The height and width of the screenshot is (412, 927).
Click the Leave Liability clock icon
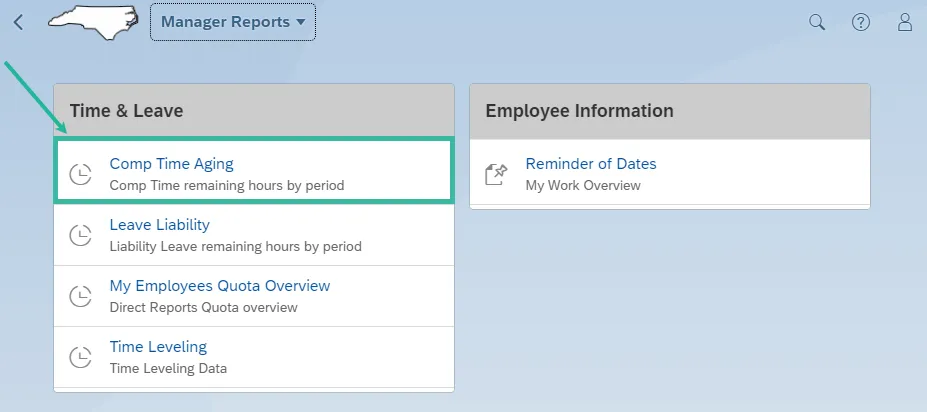pyautogui.click(x=80, y=235)
